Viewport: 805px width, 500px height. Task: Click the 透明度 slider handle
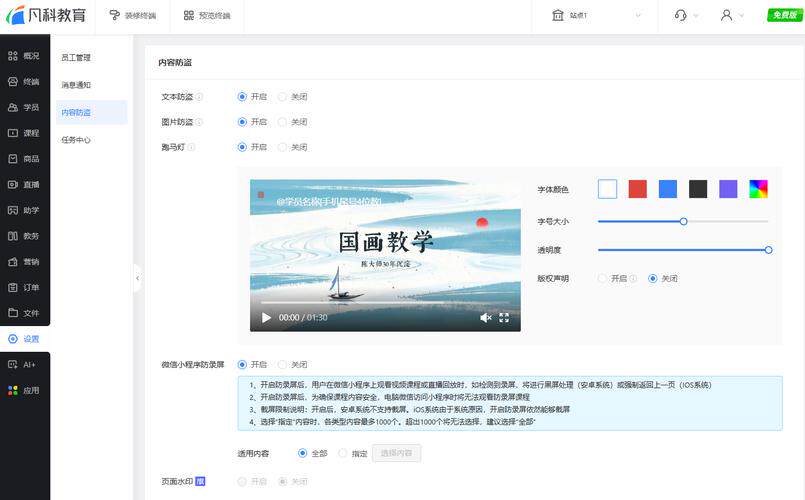(769, 250)
